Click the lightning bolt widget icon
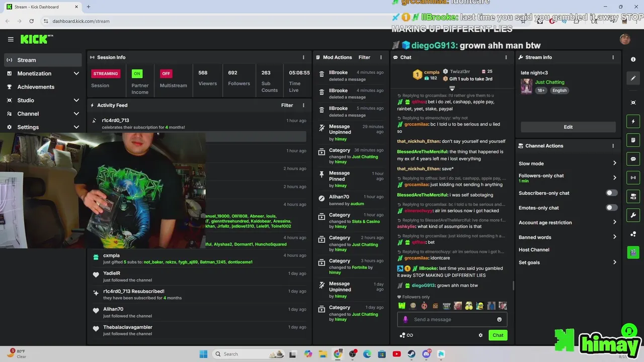The width and height of the screenshot is (644, 362). click(x=633, y=122)
